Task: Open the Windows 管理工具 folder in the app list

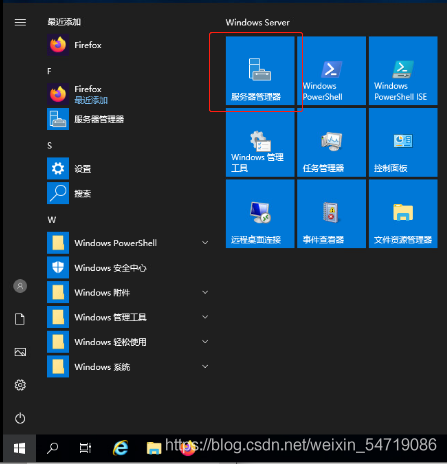Action: [x=128, y=317]
